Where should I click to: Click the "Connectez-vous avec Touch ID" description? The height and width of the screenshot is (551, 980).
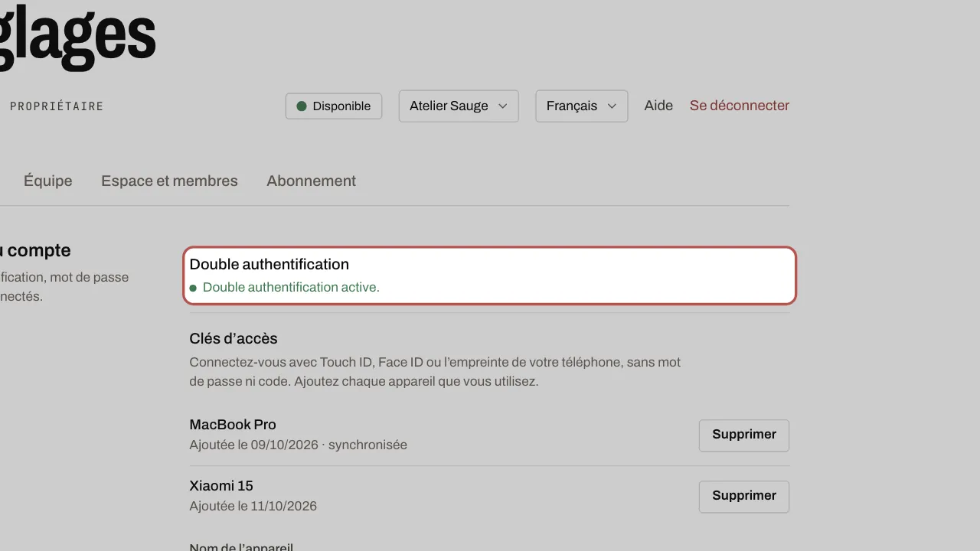435,371
